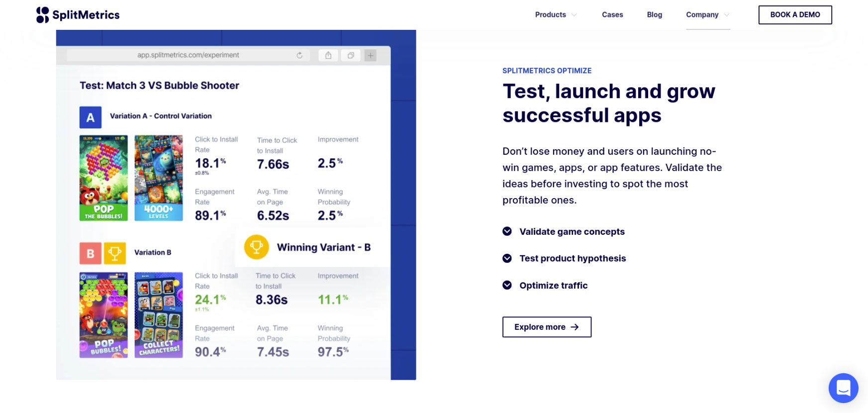Click the Test product hypothesis check icon
Viewport: 868px width, 413px height.
pyautogui.click(x=507, y=258)
